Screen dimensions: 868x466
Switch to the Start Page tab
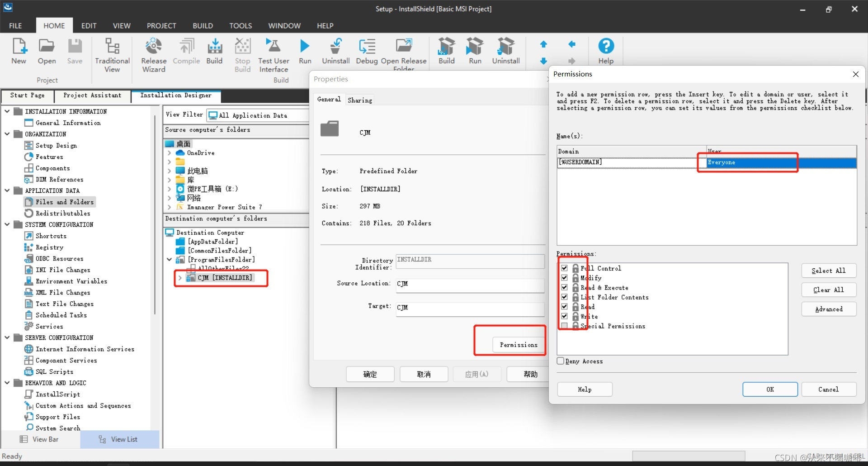pos(28,95)
